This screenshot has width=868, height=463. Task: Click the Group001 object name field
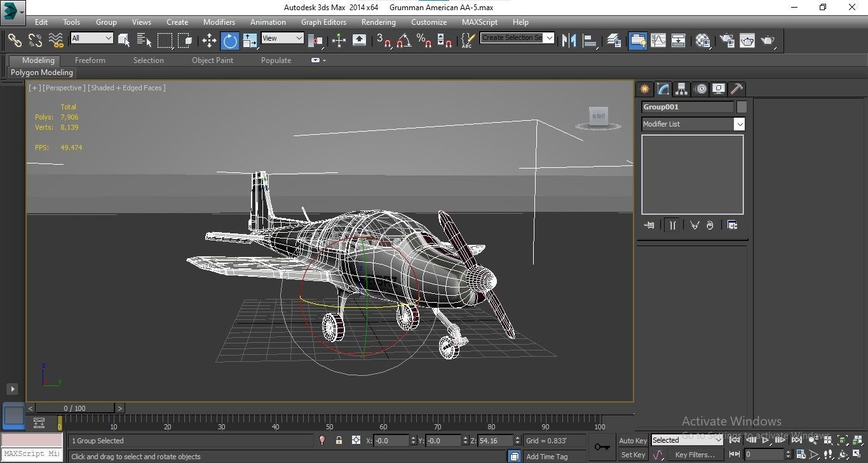(688, 107)
